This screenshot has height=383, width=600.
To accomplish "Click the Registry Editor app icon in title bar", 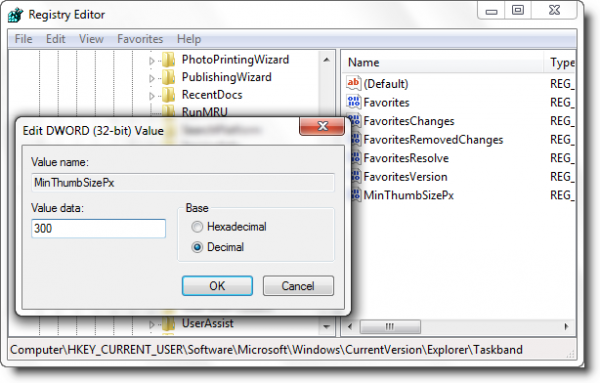I will [x=16, y=15].
